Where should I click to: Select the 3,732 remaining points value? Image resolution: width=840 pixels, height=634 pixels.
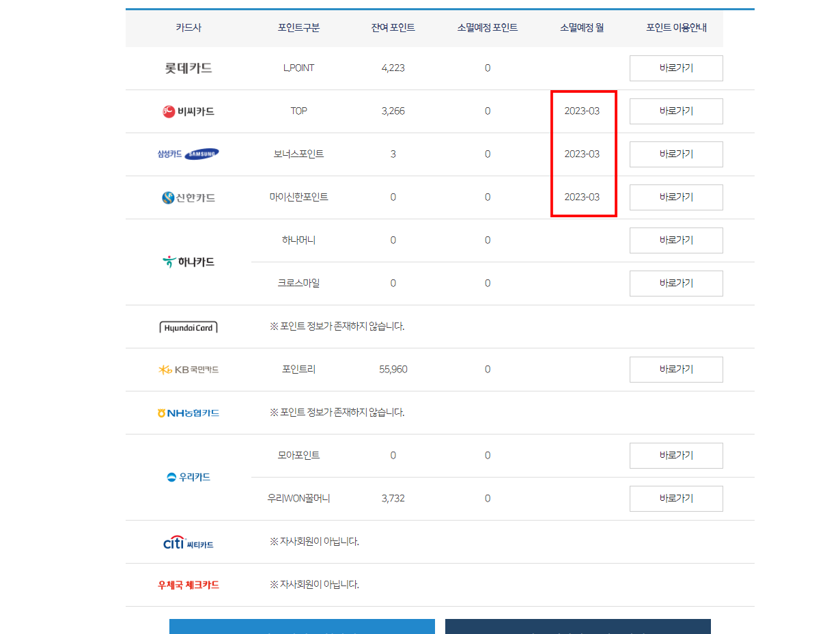393,499
